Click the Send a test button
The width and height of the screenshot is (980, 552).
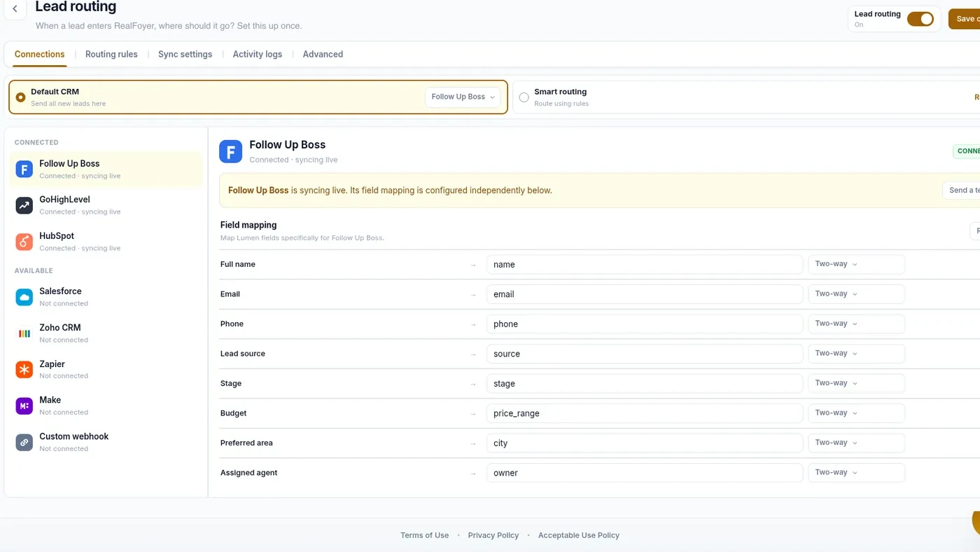coord(962,191)
